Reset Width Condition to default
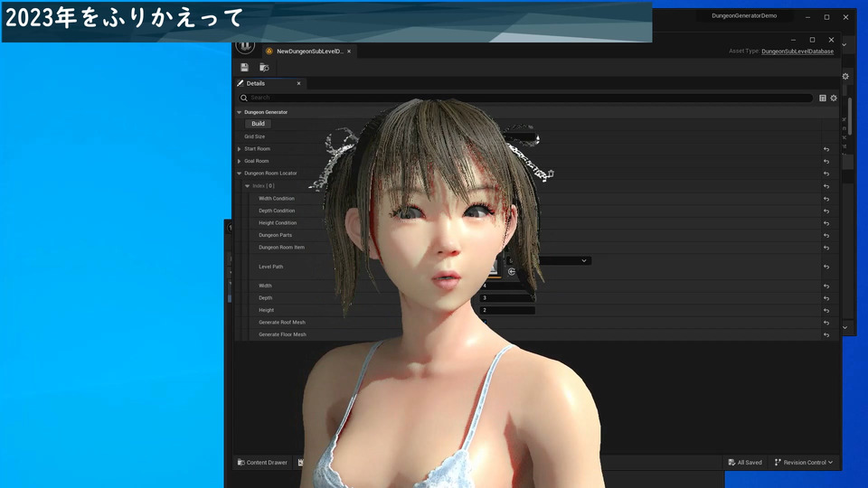 coord(826,199)
